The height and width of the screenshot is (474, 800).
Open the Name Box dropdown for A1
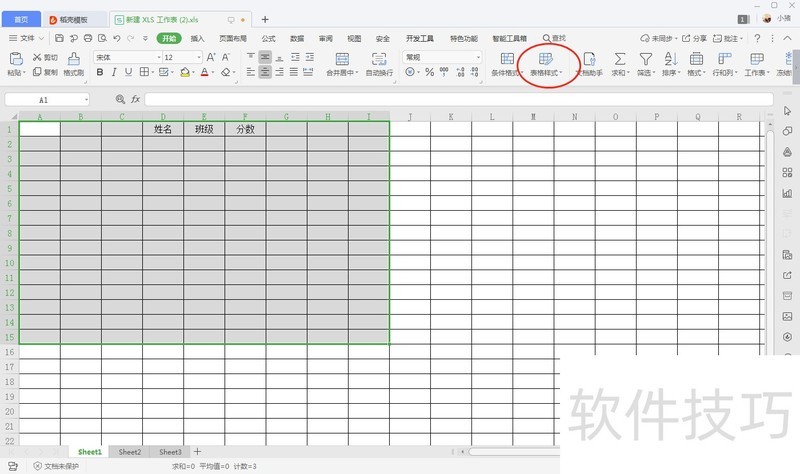coord(86,99)
